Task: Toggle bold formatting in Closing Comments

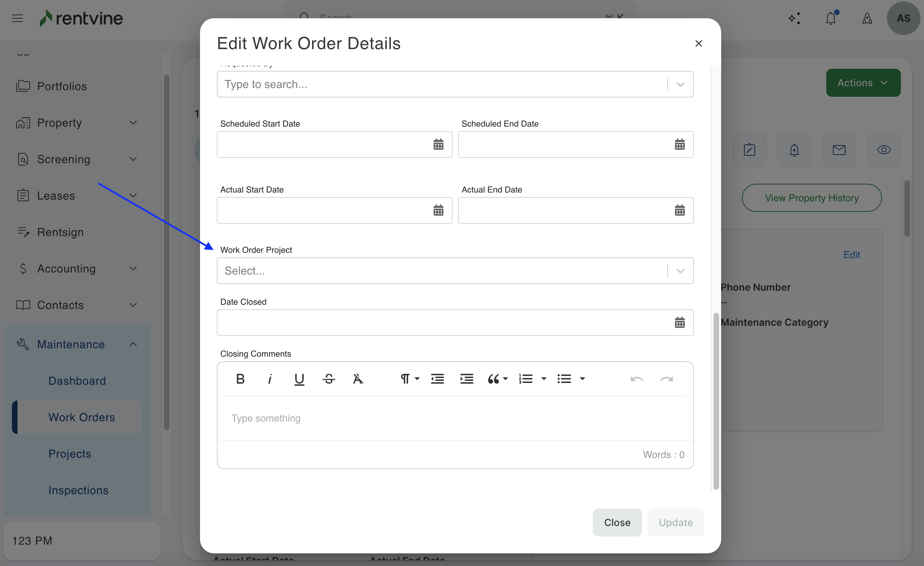Action: 240,379
